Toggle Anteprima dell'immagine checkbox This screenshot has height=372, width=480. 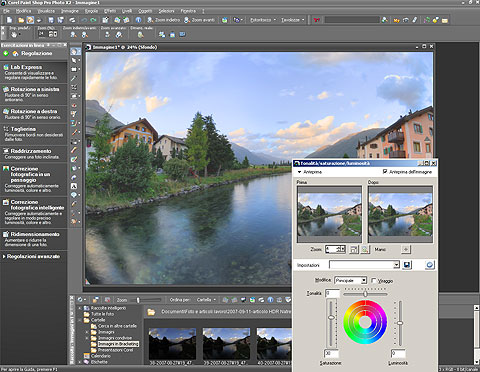pyautogui.click(x=385, y=172)
